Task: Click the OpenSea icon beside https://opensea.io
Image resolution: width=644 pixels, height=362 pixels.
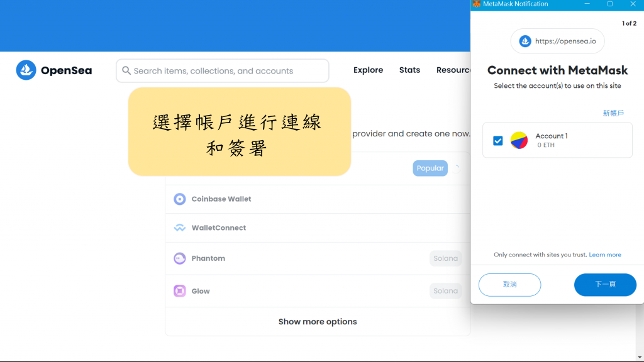Action: (x=525, y=41)
